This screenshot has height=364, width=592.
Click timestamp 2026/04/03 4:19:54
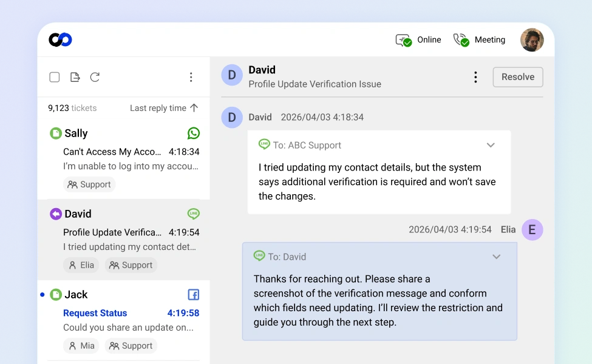pos(450,230)
